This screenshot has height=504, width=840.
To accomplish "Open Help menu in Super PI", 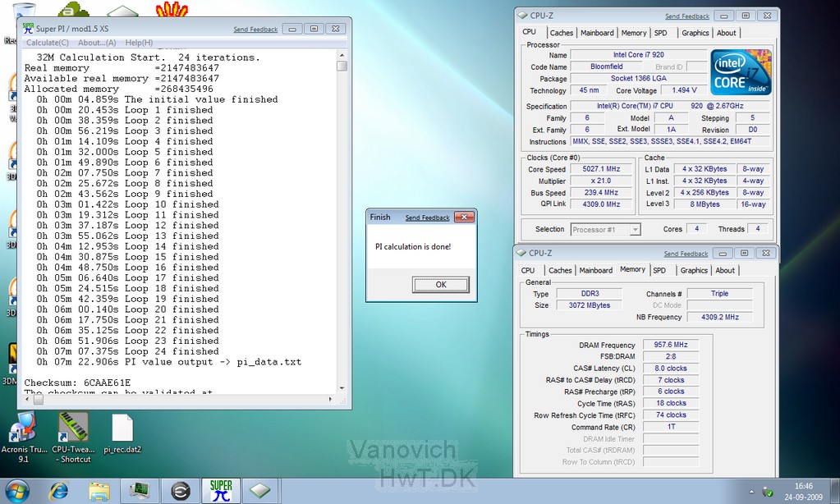I will (139, 43).
